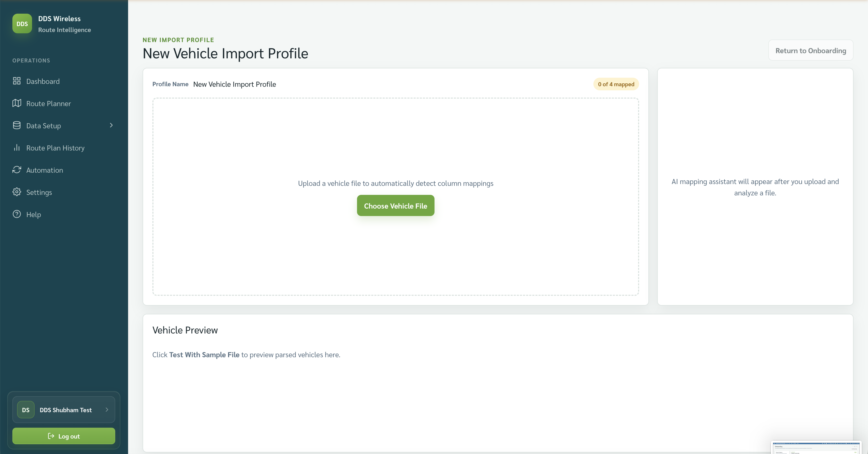868x454 pixels.
Task: Click the New Vehicle Import Profile page heading
Action: [226, 53]
